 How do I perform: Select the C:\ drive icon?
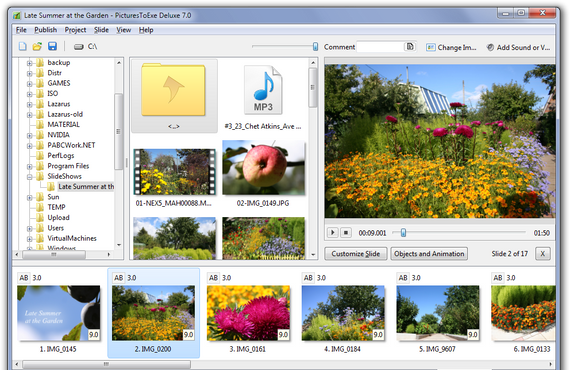tap(79, 47)
